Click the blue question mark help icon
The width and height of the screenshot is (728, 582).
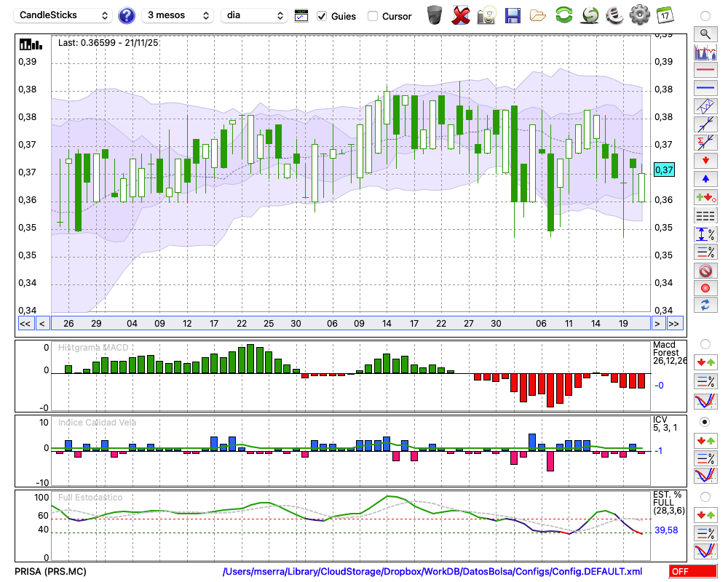[127, 15]
